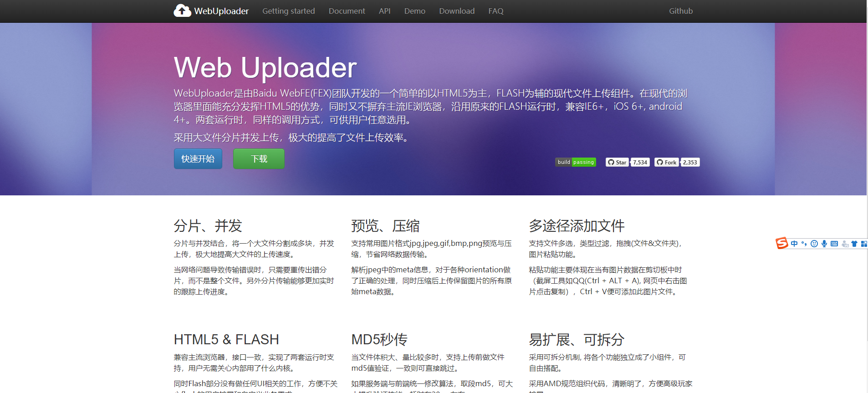Go to the Document page

[347, 11]
